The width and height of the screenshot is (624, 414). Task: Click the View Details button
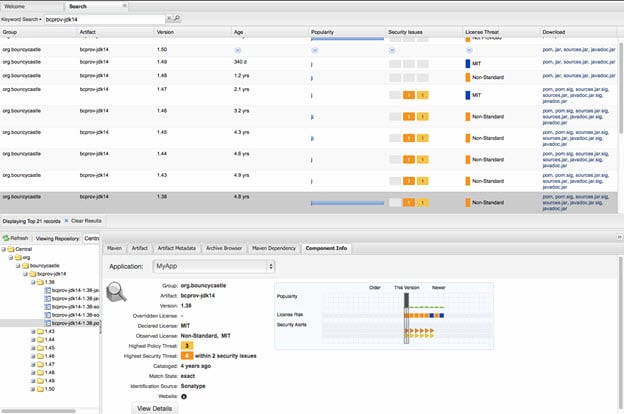tap(157, 409)
